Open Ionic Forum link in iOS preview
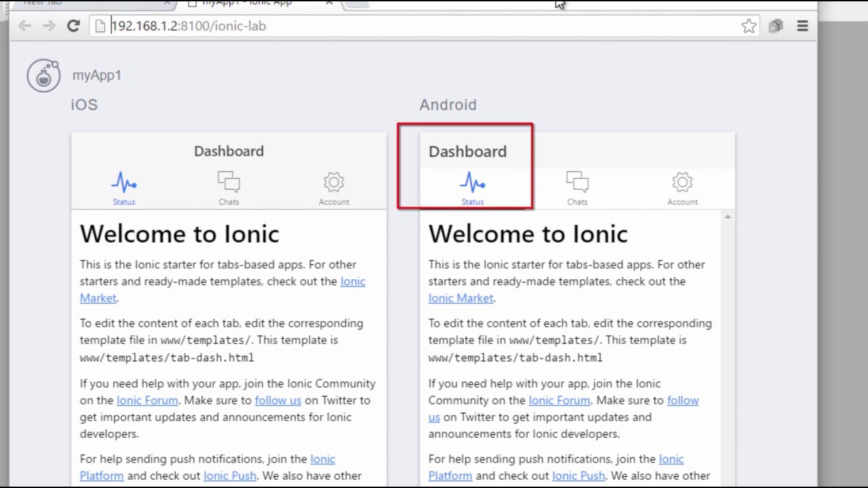The height and width of the screenshot is (488, 868). tap(147, 401)
